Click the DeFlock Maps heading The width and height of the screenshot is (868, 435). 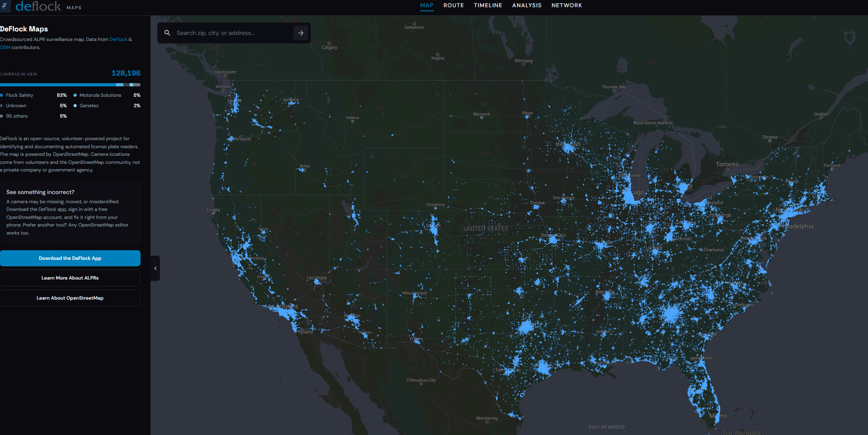(24, 29)
